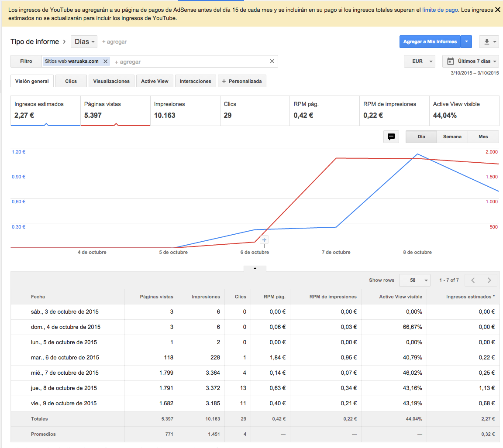Go to next table page

click(x=489, y=280)
